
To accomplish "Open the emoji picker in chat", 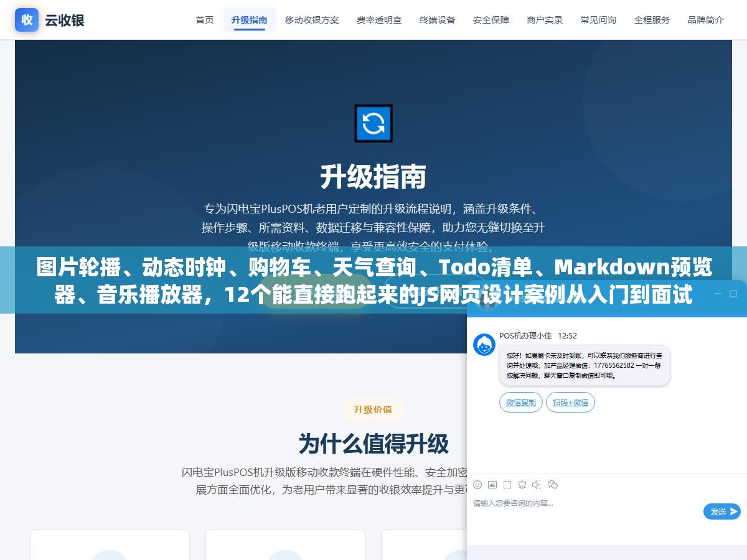I will click(x=477, y=485).
